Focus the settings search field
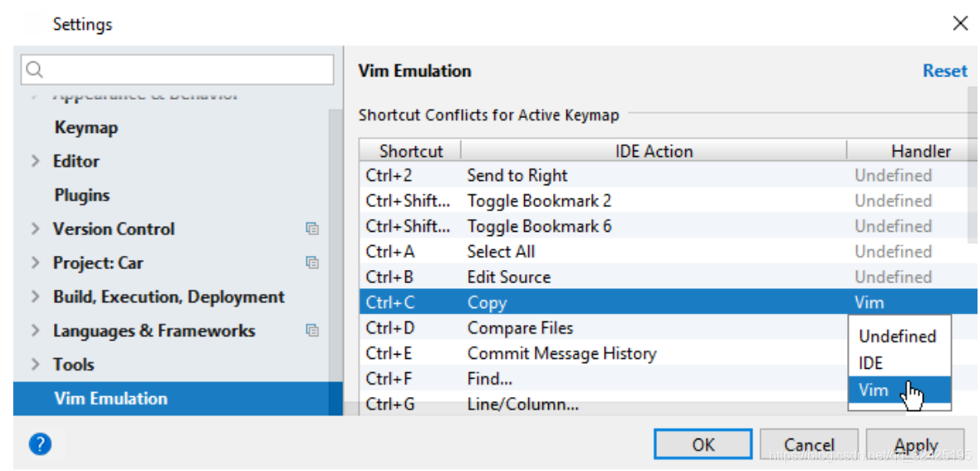The image size is (980, 471). pyautogui.click(x=178, y=70)
